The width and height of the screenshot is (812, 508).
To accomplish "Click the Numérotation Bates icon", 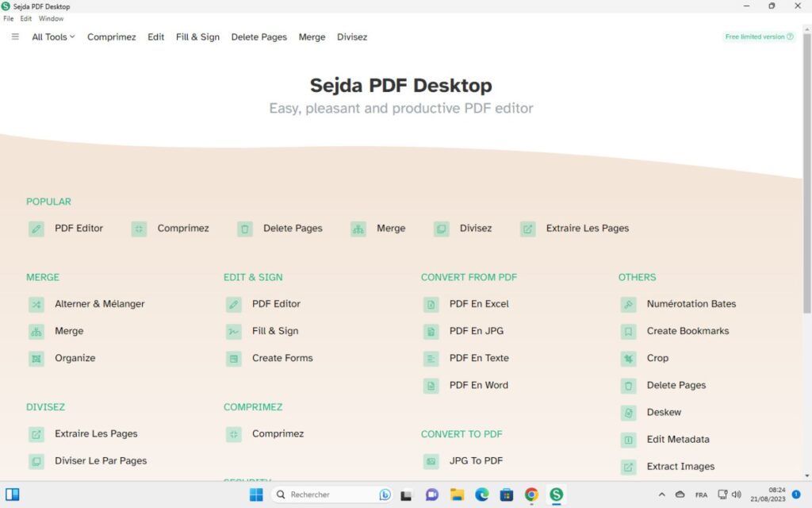I will pos(628,304).
